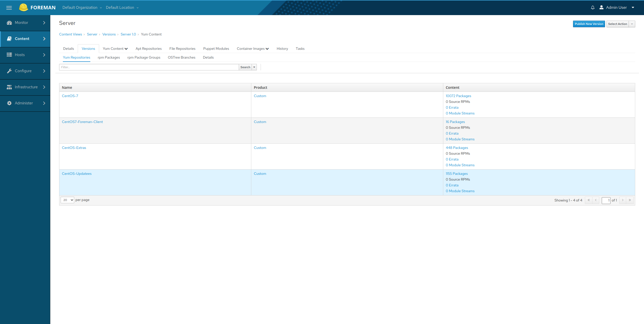Image resolution: width=644 pixels, height=324 pixels.
Task: Open the CentOS-Updatees repository link
Action: tap(77, 174)
